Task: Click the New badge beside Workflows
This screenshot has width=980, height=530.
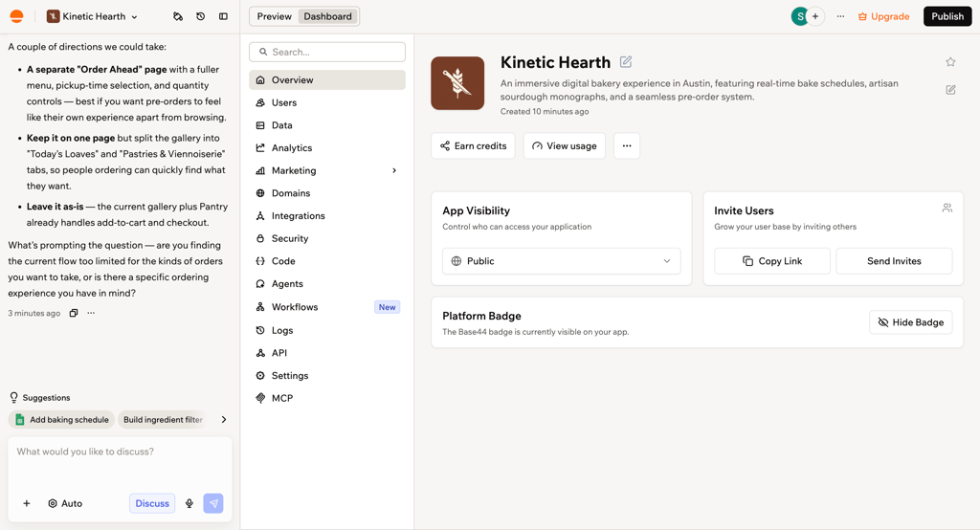Action: pos(387,307)
